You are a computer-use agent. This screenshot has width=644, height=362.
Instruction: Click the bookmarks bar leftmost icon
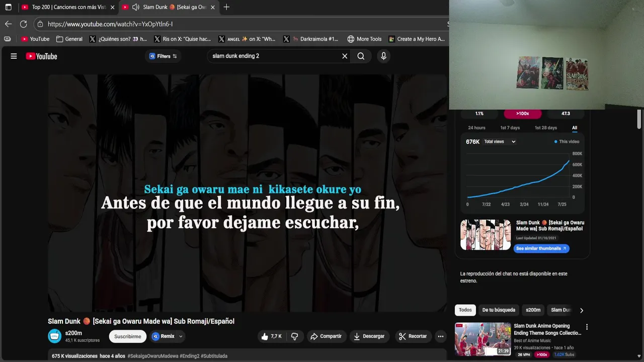7,39
